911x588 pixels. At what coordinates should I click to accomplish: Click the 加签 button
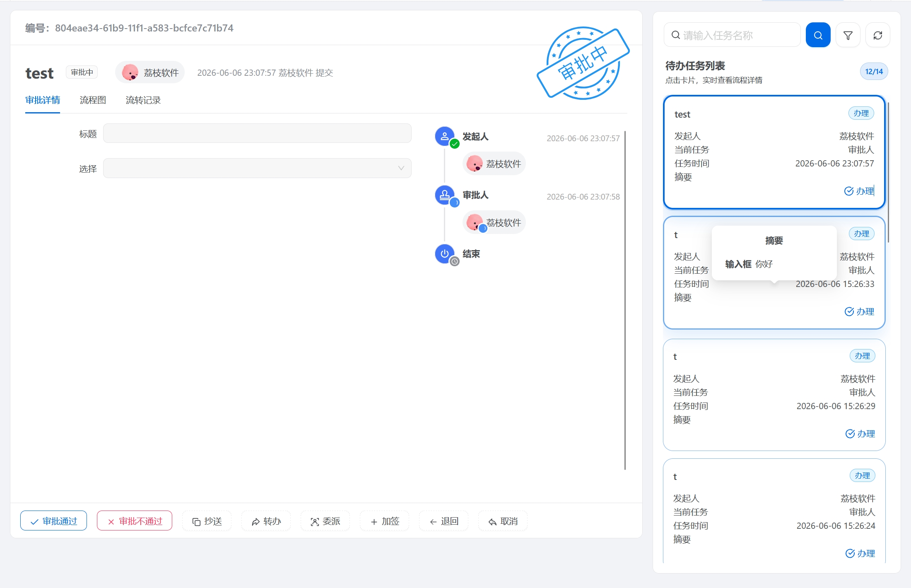385,521
